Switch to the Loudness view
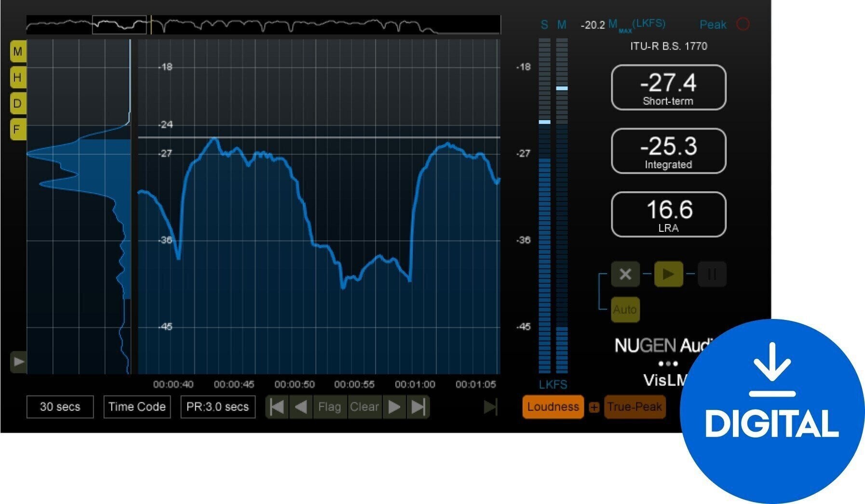 pos(553,407)
